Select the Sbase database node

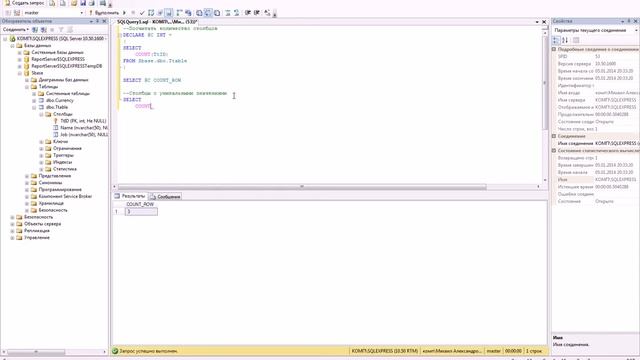(37, 73)
